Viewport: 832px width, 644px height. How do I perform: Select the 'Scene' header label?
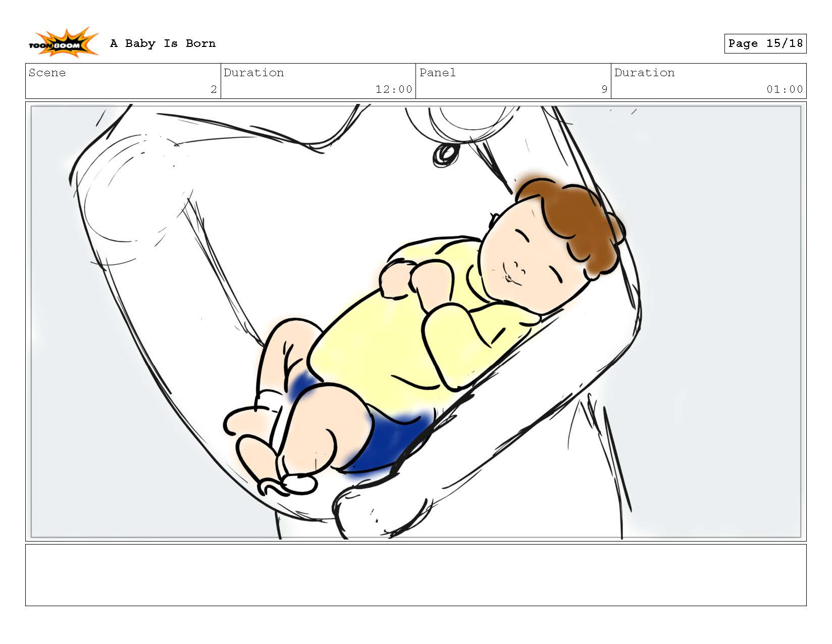(x=47, y=73)
